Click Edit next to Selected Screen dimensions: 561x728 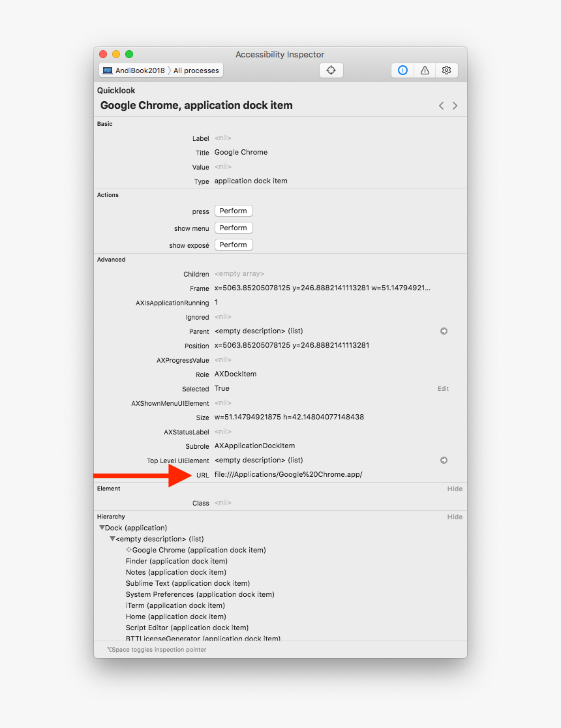443,389
